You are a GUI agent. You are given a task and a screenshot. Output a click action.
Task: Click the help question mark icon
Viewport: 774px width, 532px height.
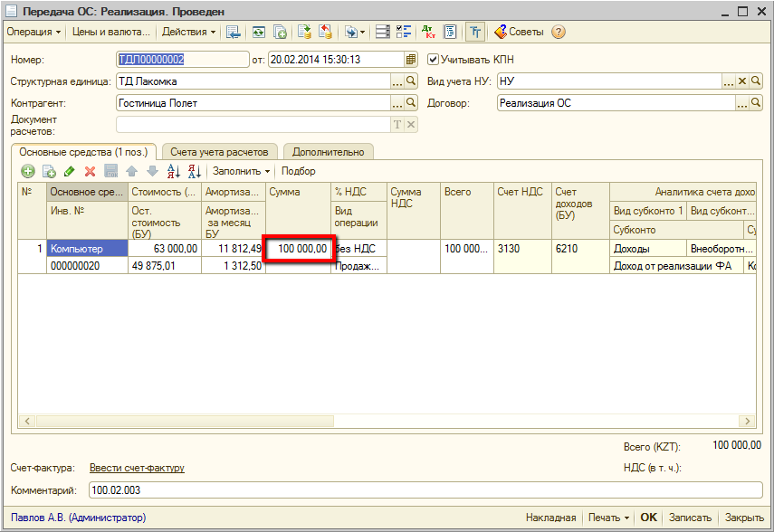559,32
